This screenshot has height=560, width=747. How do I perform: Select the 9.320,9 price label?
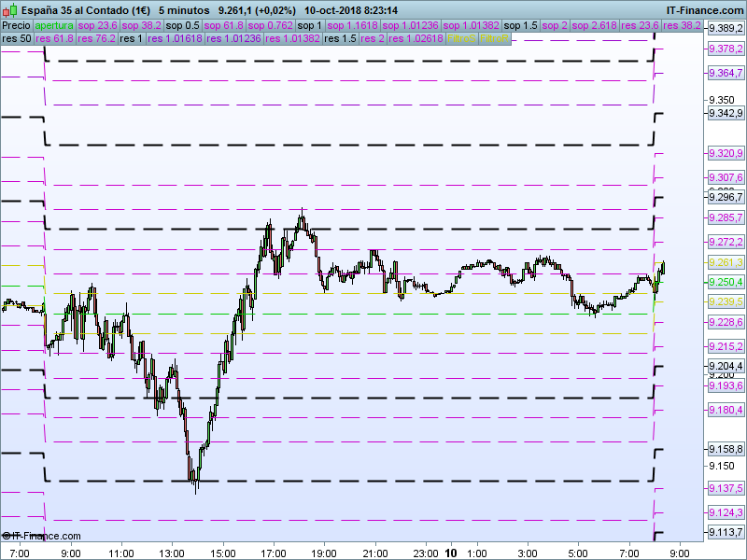(x=726, y=153)
